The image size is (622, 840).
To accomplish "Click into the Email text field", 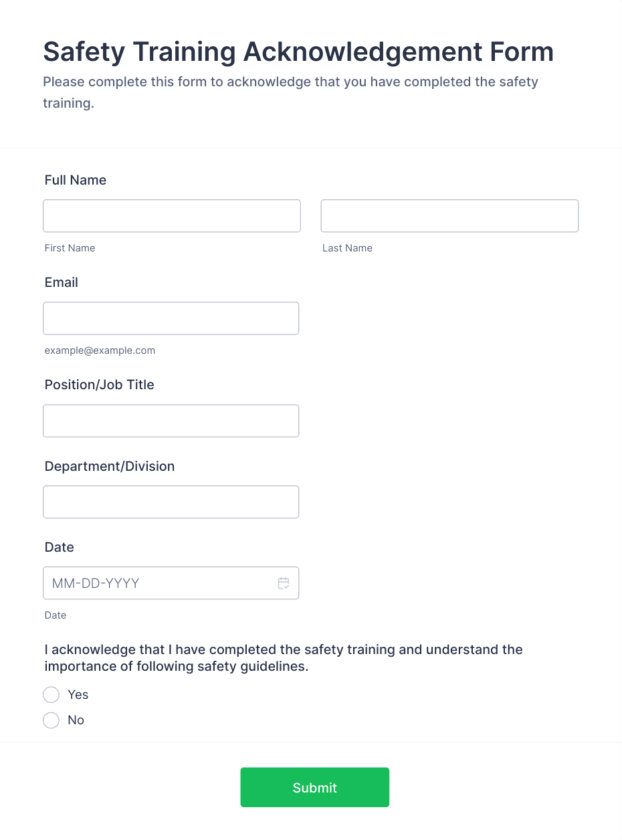I will coord(171,318).
